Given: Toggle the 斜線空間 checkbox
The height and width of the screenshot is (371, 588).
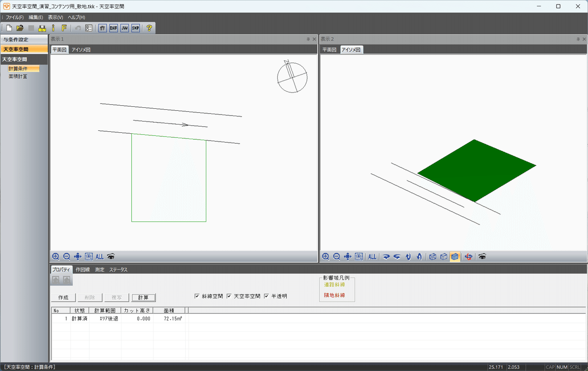Looking at the screenshot, I should [x=197, y=296].
